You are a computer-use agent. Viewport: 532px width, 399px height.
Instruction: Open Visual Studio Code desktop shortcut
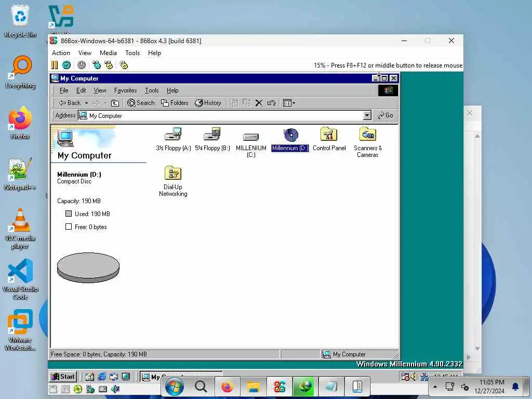(20, 279)
